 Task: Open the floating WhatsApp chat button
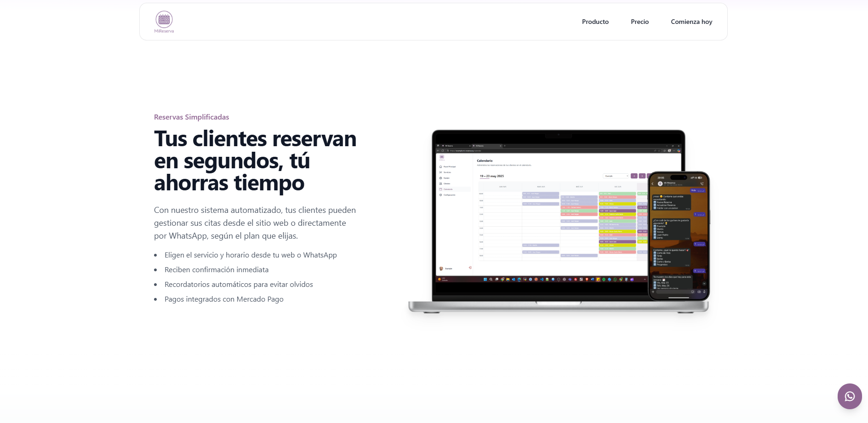850,396
